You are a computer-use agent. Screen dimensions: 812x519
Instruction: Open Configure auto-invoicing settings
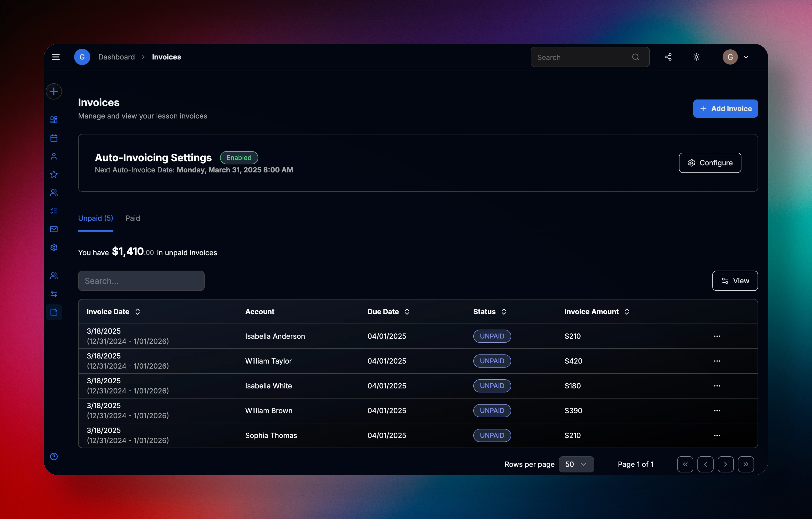point(710,163)
